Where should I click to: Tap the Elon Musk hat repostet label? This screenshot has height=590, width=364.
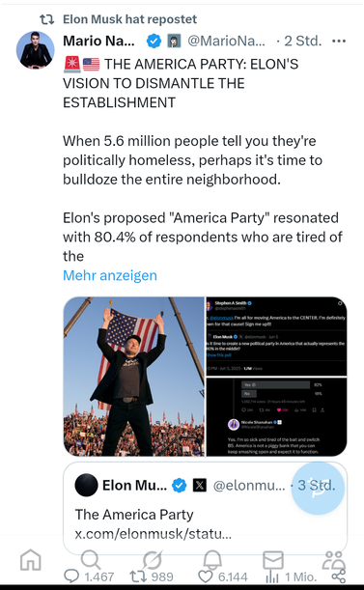(129, 19)
